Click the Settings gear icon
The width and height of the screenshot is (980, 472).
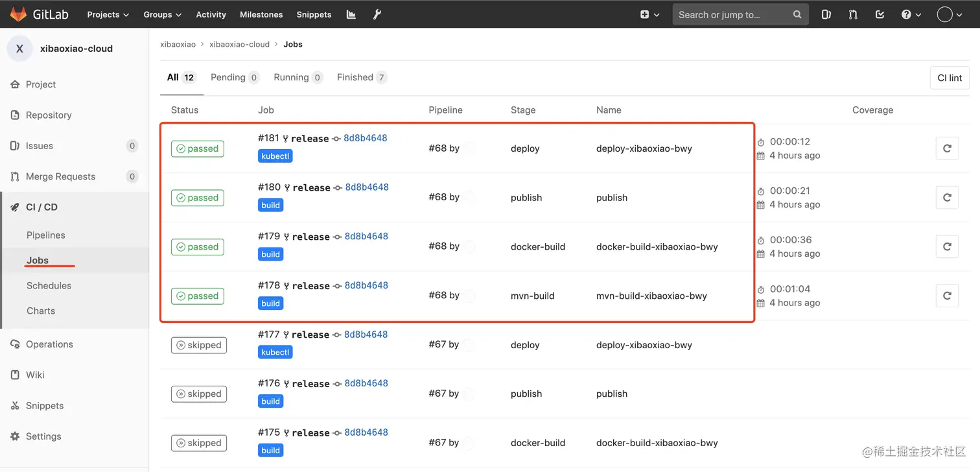15,436
